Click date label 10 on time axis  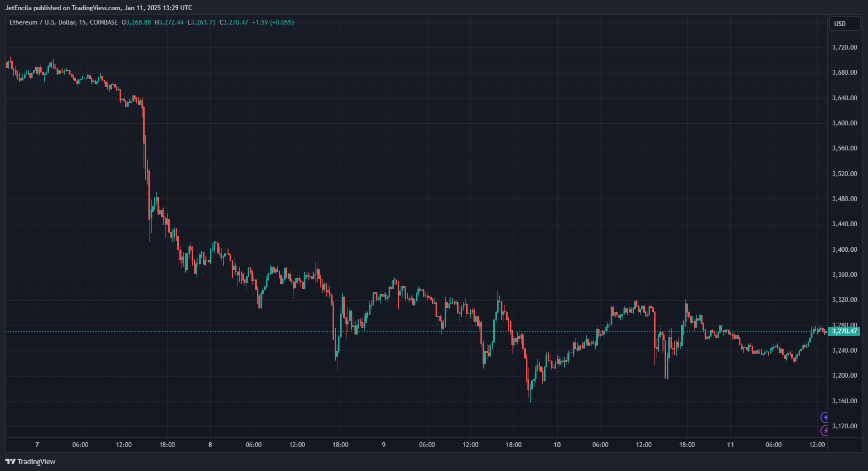pos(557,445)
